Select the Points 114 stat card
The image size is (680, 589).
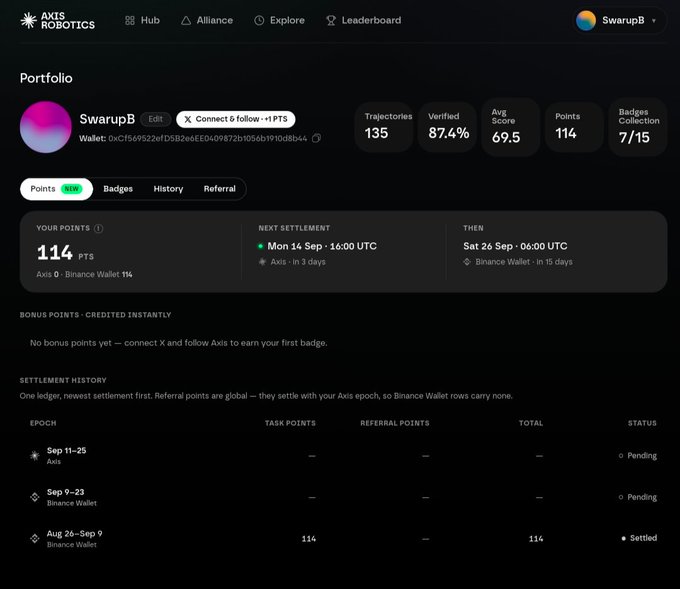click(574, 127)
